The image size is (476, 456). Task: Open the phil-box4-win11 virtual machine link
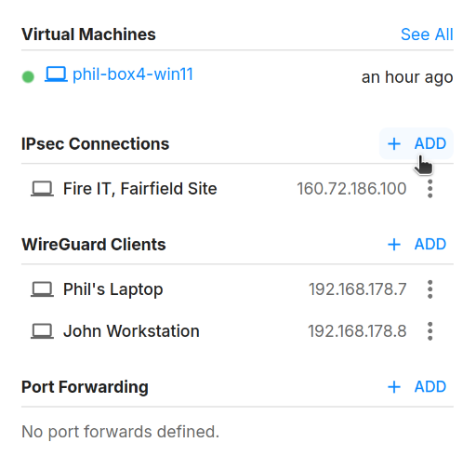(133, 74)
